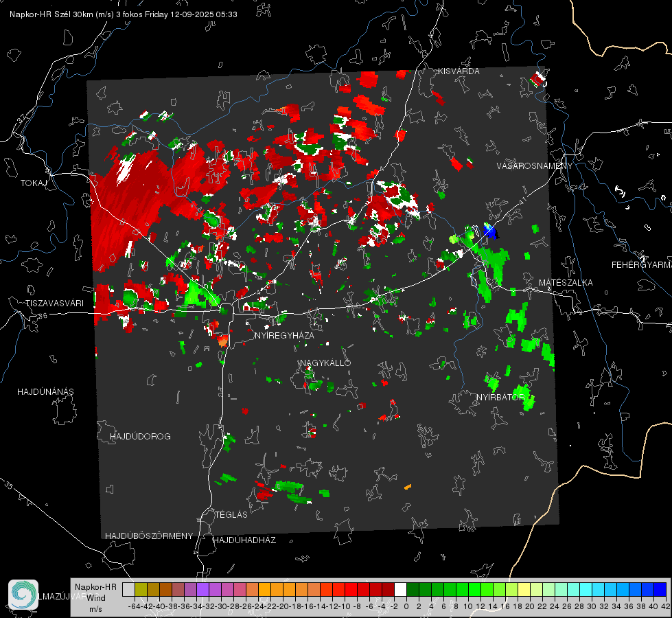
Task: Click the HAJDÚNÁNÁS label
Action: (45, 392)
